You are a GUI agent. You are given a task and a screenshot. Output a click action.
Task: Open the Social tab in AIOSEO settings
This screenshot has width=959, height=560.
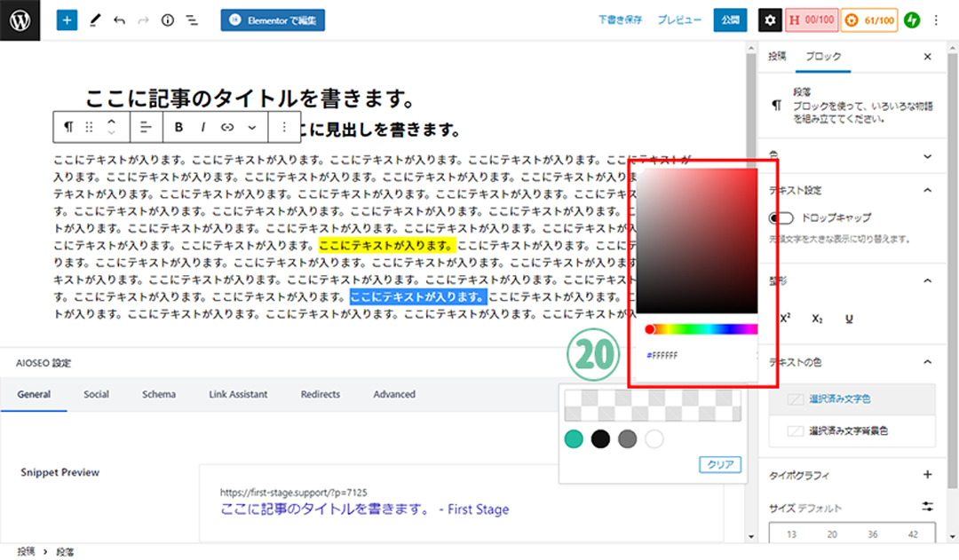click(96, 394)
